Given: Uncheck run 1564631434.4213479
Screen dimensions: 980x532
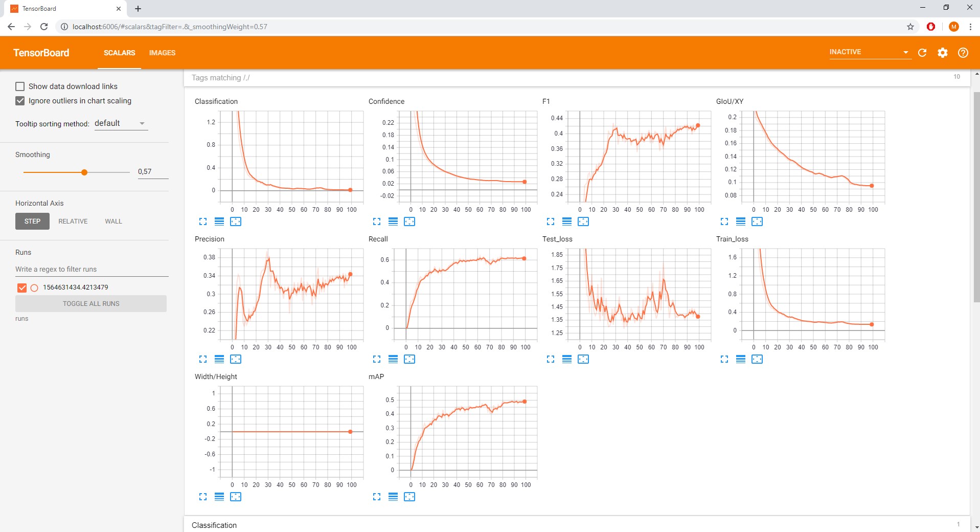Looking at the screenshot, I should 21,287.
